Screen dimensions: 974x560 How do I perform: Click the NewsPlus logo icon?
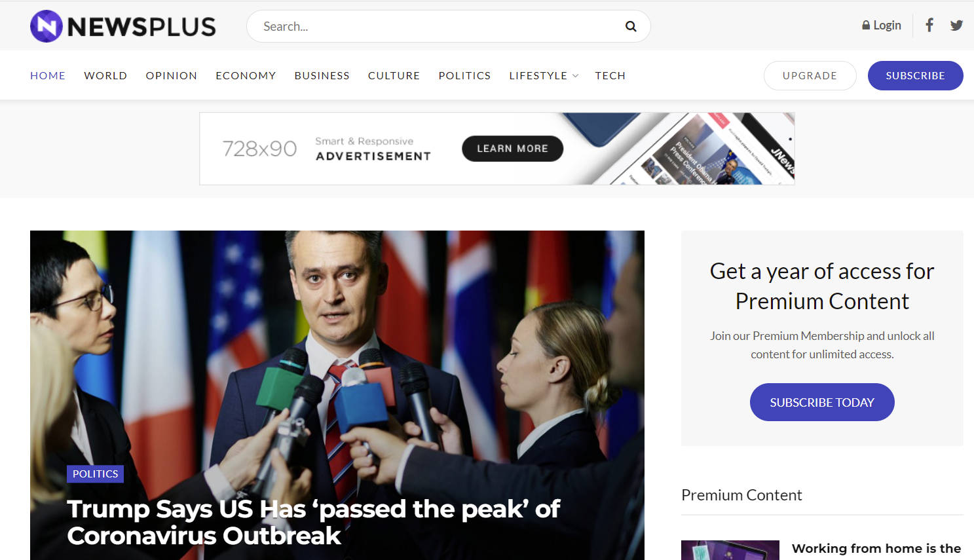click(47, 26)
